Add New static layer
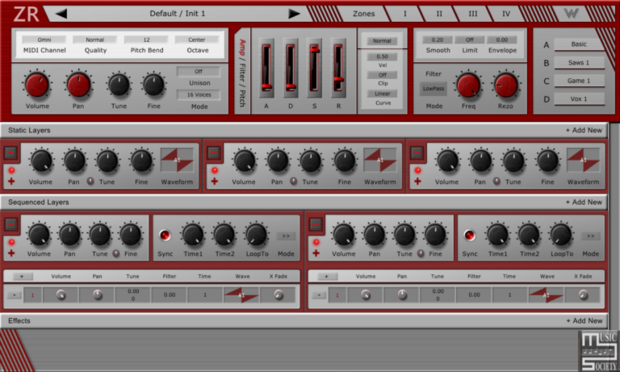The height and width of the screenshot is (372, 620). pos(584,130)
